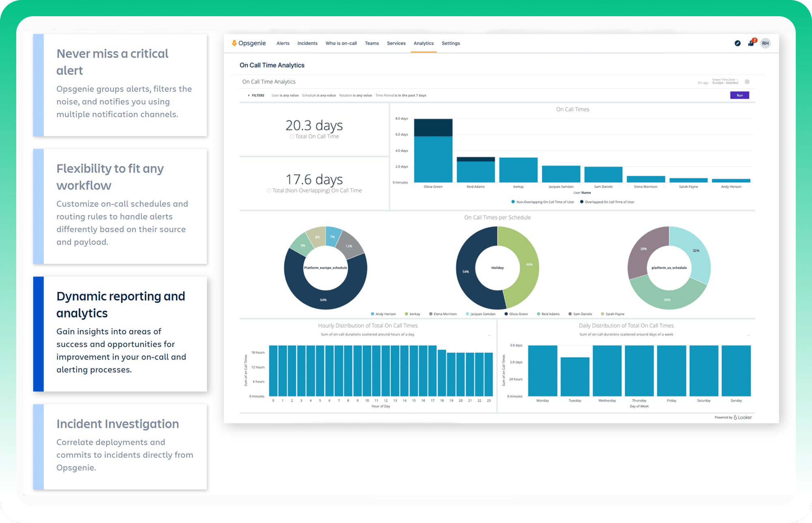
Task: Toggle Overlapped On Call Time of User legend
Action: [x=607, y=202]
